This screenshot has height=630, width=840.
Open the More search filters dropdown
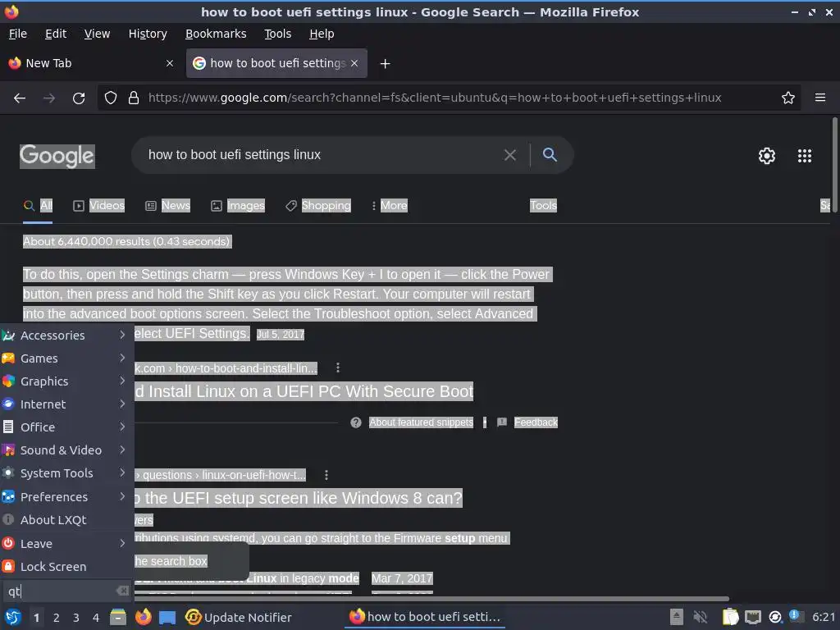point(390,206)
